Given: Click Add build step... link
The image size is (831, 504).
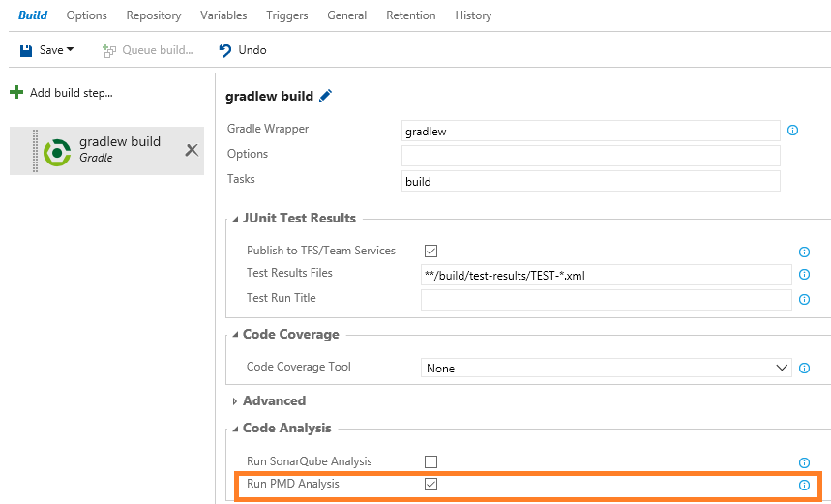Looking at the screenshot, I should pos(71,93).
